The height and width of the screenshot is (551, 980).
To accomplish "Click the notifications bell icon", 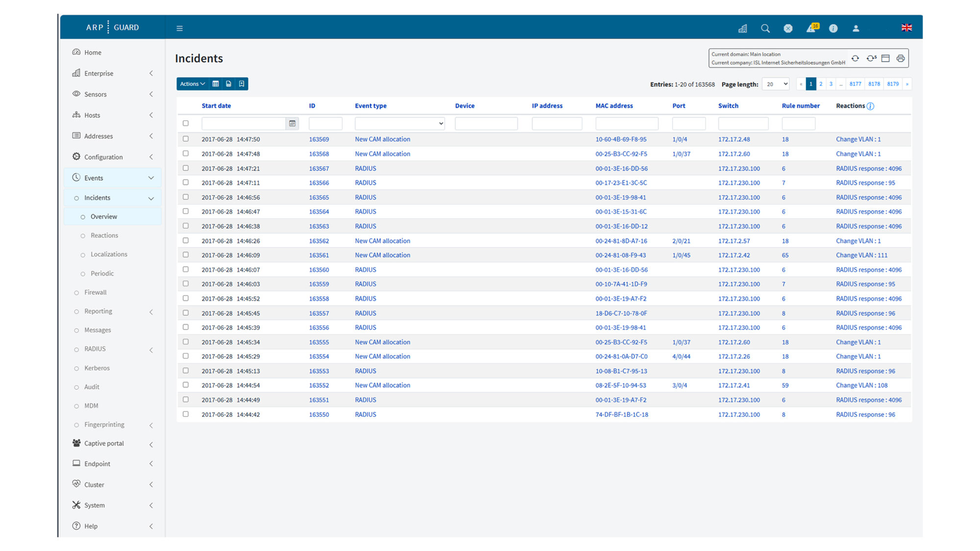I will pyautogui.click(x=810, y=28).
